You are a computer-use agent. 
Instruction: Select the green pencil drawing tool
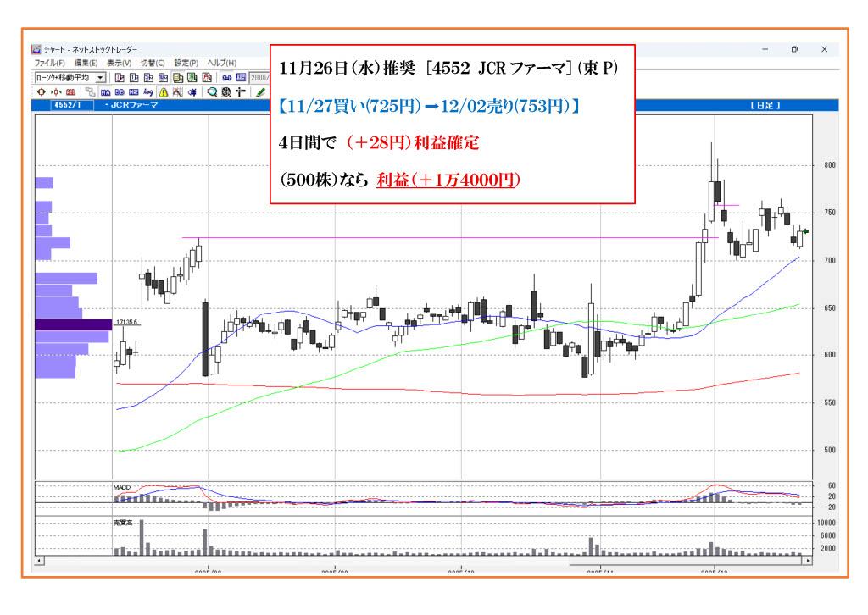[x=260, y=91]
